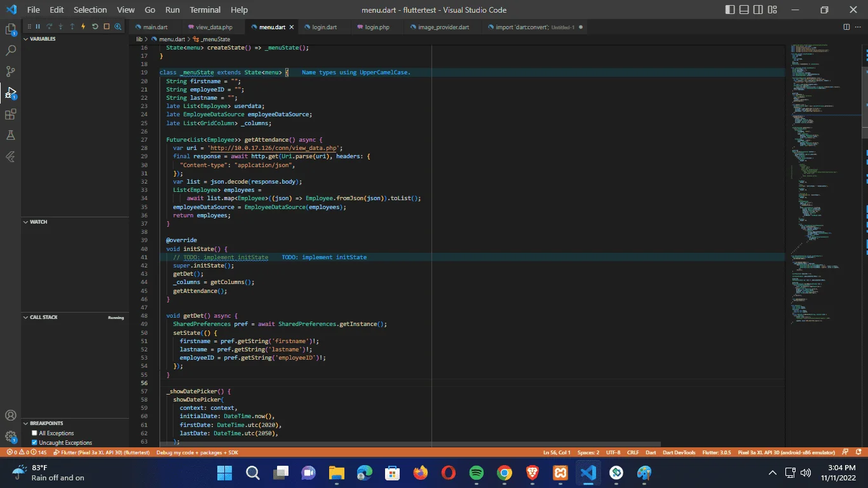Open the Manage gear in activity bar
Screen dimensions: 868x488
pyautogui.click(x=10, y=437)
